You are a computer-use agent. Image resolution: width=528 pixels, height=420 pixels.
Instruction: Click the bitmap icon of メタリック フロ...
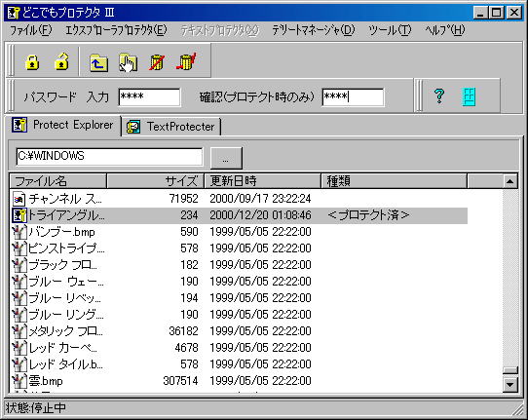click(x=19, y=331)
